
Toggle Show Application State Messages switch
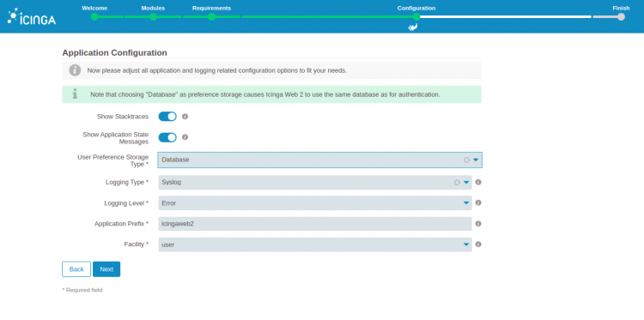[167, 137]
